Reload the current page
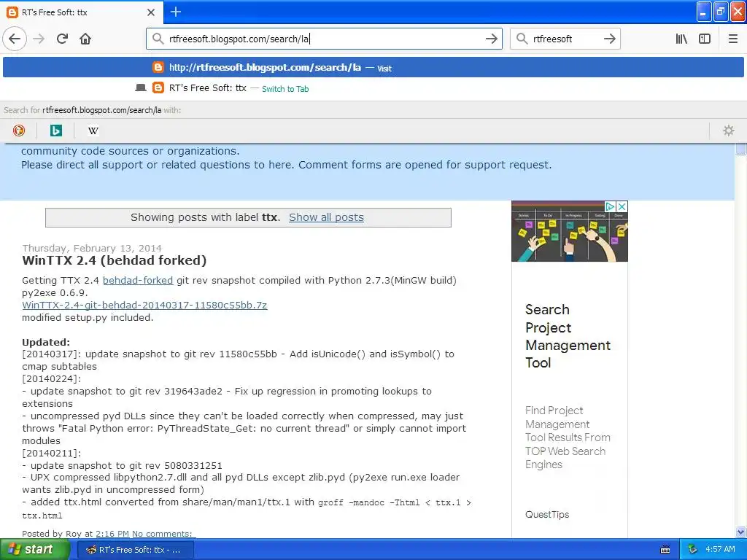This screenshot has height=560, width=747. 62,39
